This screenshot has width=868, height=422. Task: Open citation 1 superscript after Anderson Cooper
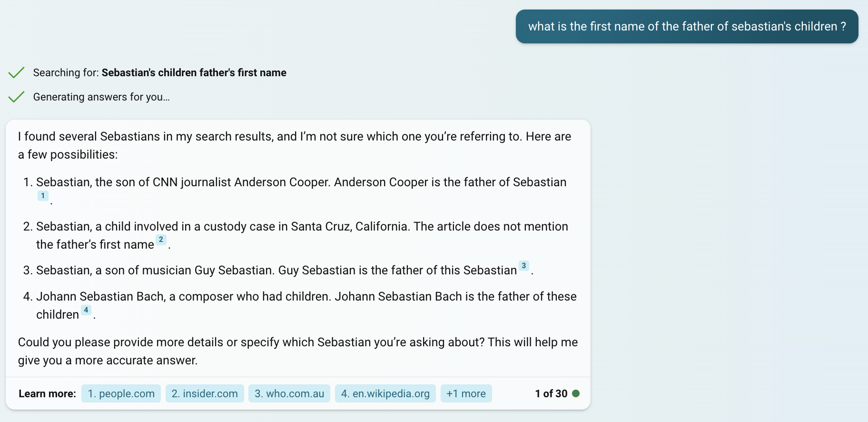click(x=43, y=196)
